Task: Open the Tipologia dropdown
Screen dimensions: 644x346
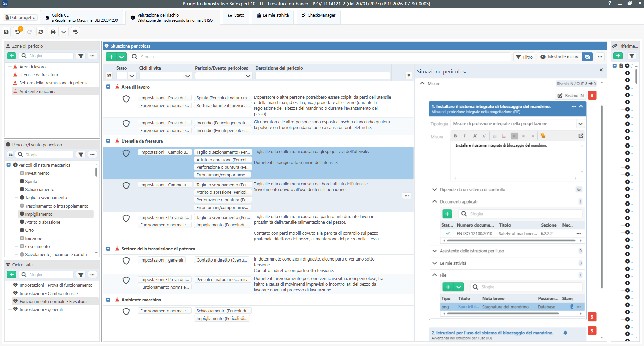Action: point(580,123)
